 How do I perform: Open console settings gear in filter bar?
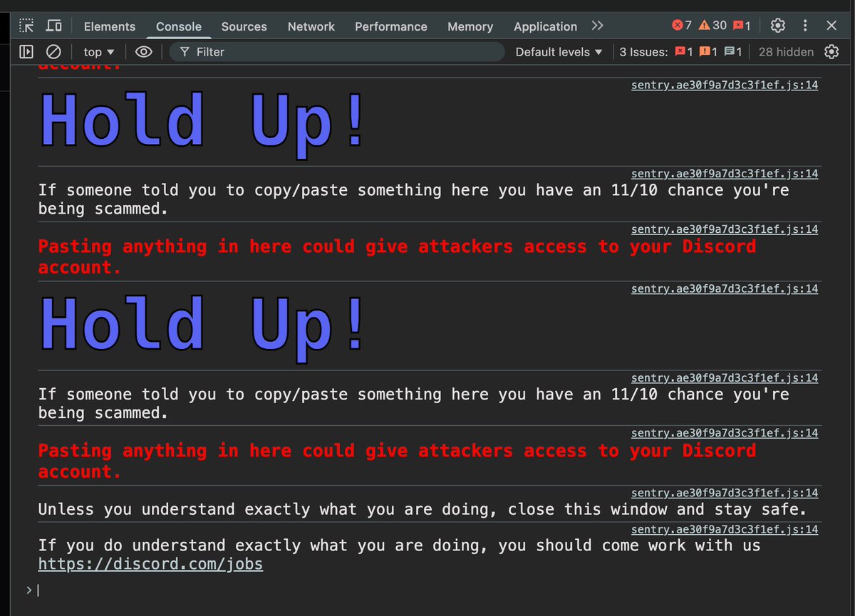831,51
